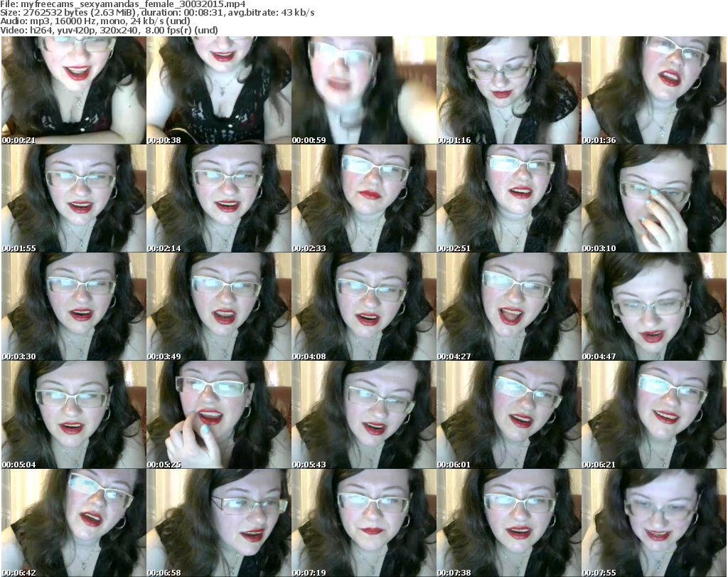This screenshot has height=577, width=728.
Task: Select the thumbnail stamped 00:07:38
Action: point(509,523)
